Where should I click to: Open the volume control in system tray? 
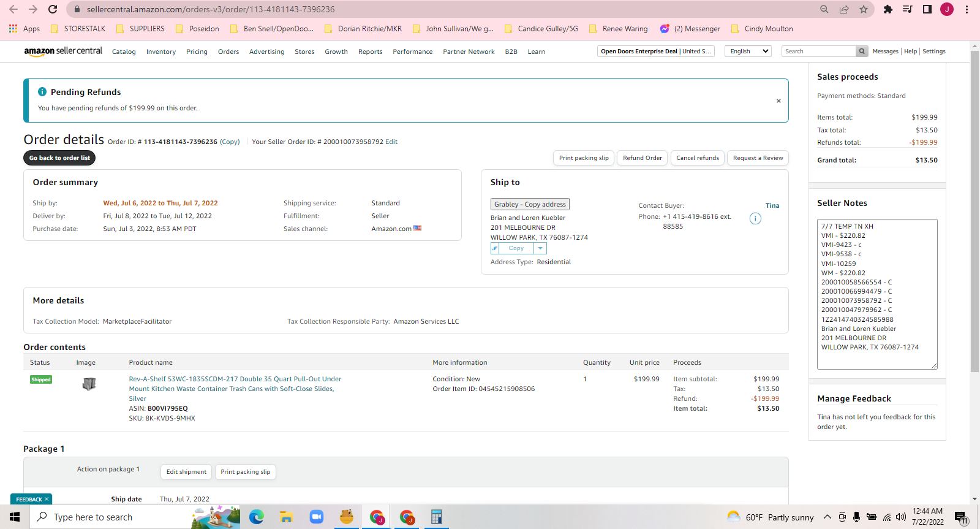(900, 517)
